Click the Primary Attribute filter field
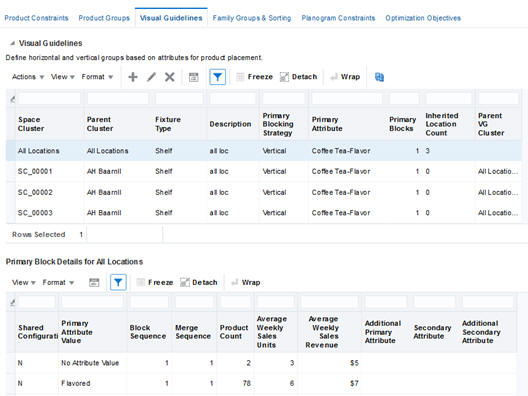 coord(347,99)
